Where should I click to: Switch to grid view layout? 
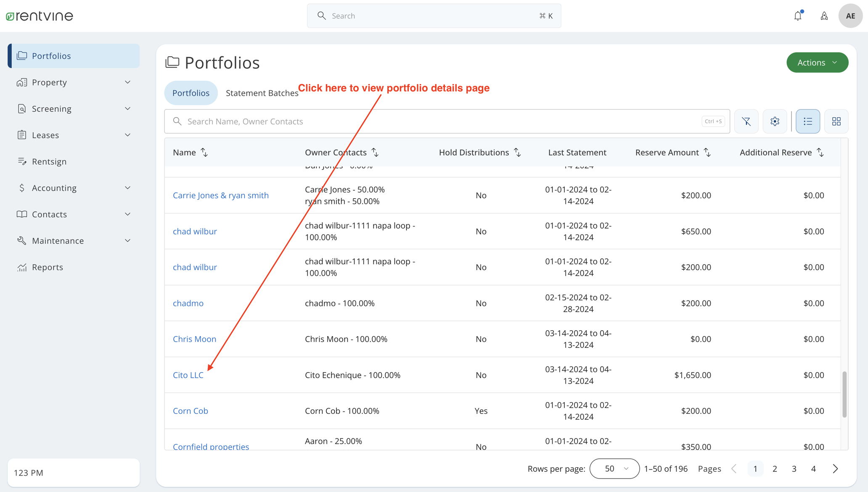pyautogui.click(x=836, y=121)
